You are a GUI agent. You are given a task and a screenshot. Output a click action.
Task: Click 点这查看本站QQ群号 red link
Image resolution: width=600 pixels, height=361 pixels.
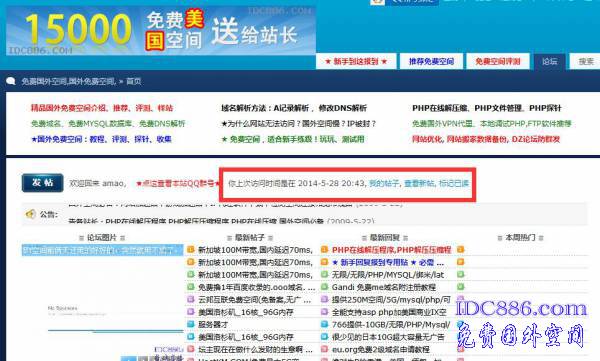tap(178, 183)
